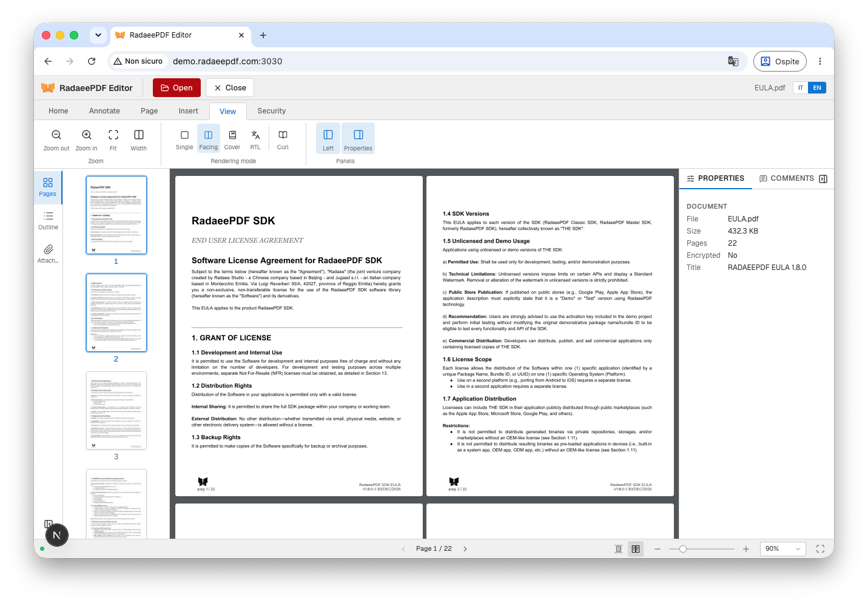Image resolution: width=868 pixels, height=603 pixels.
Task: Show the PROPERTIES panel tab
Action: click(x=715, y=178)
